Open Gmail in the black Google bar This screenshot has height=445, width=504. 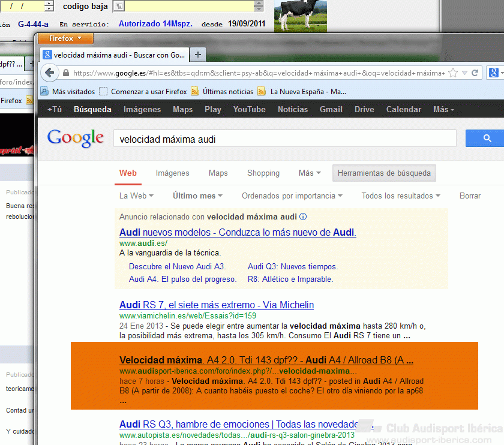click(x=331, y=110)
